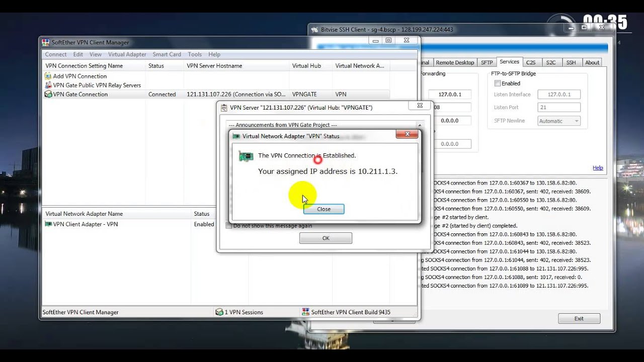This screenshot has width=644, height=362.
Task: Switch to the About tab in Bitvise
Action: tap(592, 63)
